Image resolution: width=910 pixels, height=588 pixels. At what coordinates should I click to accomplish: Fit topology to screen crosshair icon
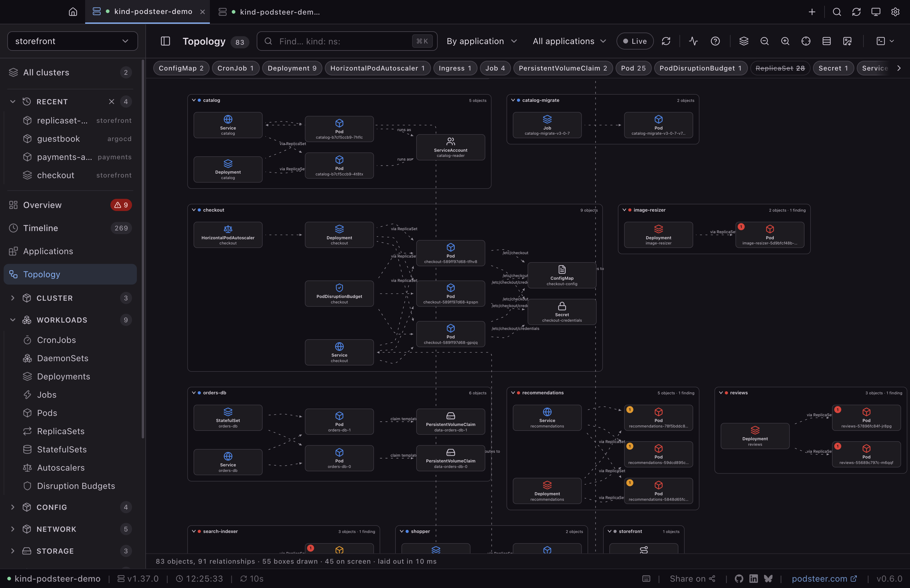pyautogui.click(x=806, y=41)
